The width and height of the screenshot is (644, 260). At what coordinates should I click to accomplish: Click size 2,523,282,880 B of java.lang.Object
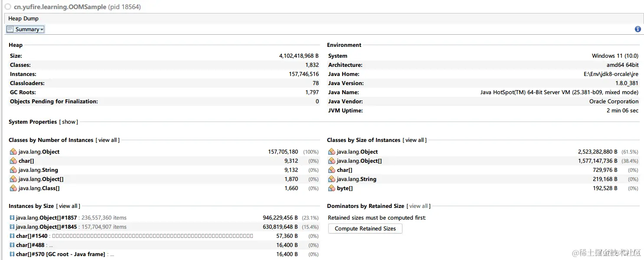coord(598,152)
